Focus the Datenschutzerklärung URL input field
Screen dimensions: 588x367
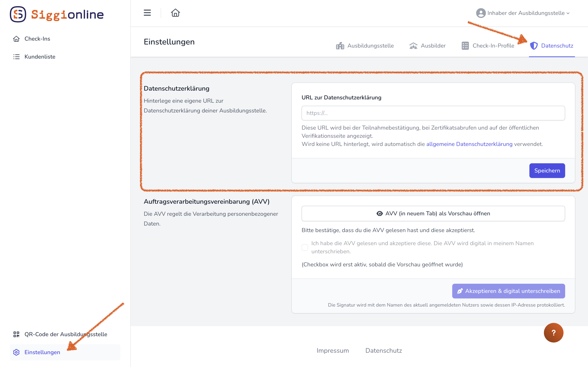433,113
